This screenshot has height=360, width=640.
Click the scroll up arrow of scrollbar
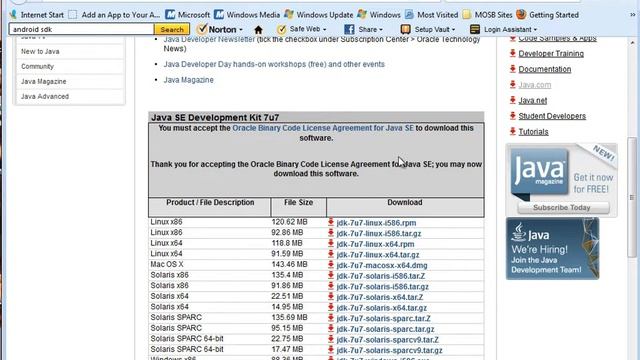(632, 42)
